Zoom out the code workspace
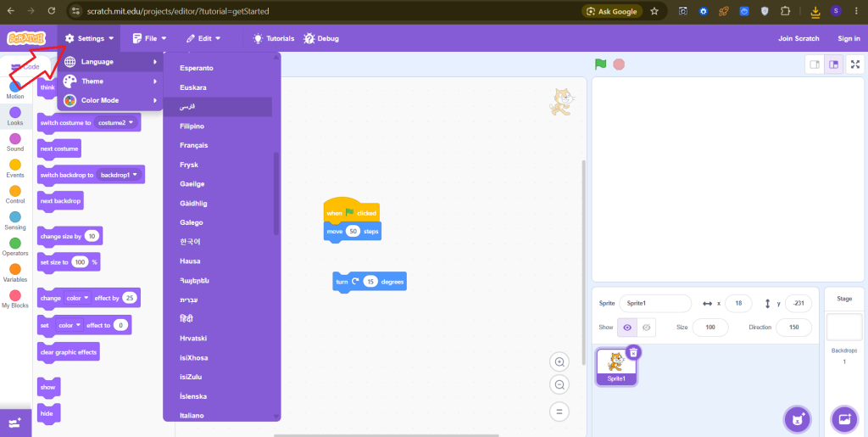Viewport: 868px width, 437px height. [559, 384]
